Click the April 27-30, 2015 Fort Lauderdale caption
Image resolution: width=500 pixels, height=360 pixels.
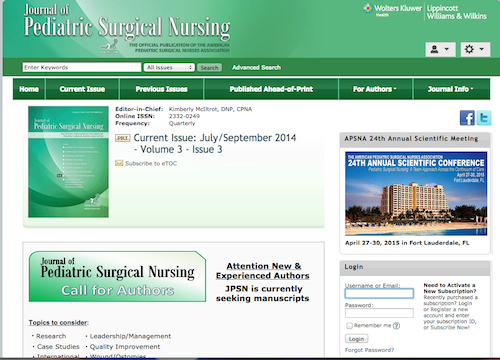coord(407,243)
